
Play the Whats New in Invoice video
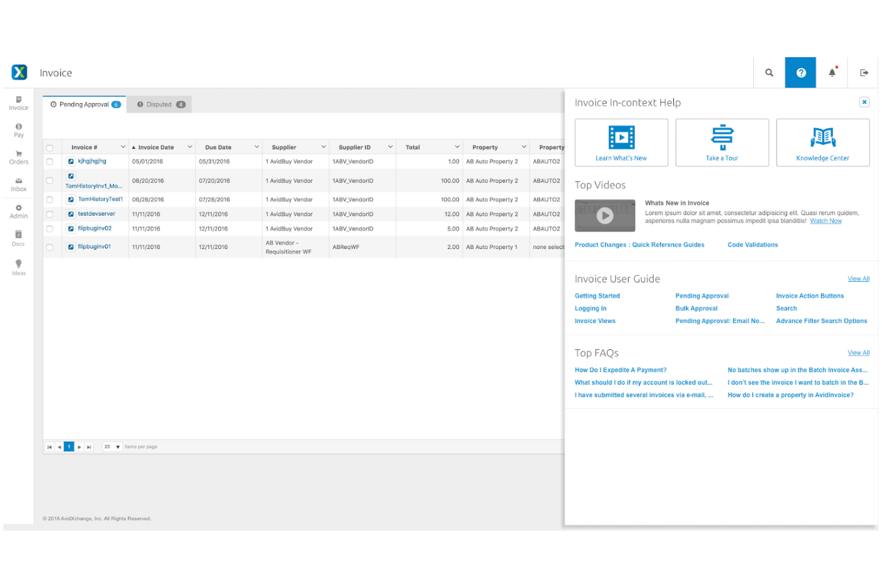604,216
